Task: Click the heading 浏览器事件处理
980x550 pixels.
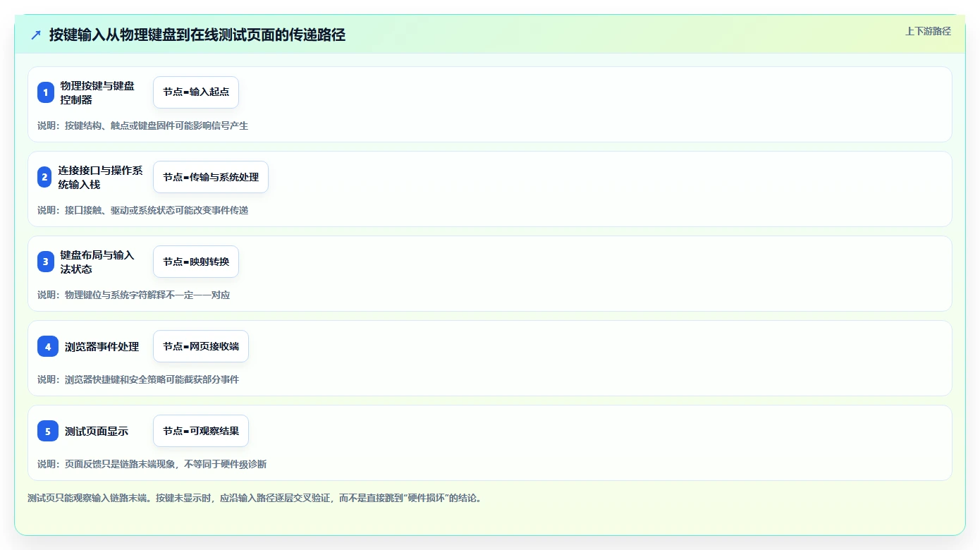Action: pyautogui.click(x=102, y=346)
